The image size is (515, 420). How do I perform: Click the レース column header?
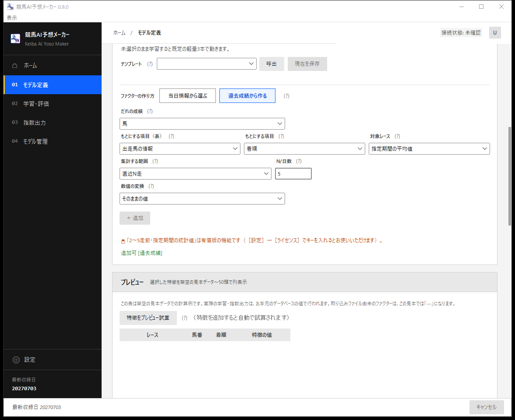pyautogui.click(x=152, y=335)
